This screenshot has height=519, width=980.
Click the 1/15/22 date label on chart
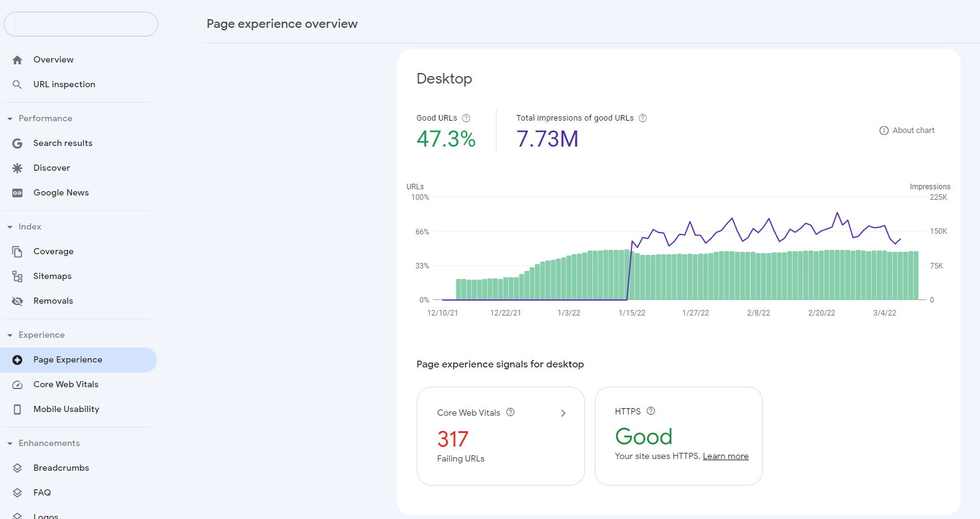tap(632, 313)
